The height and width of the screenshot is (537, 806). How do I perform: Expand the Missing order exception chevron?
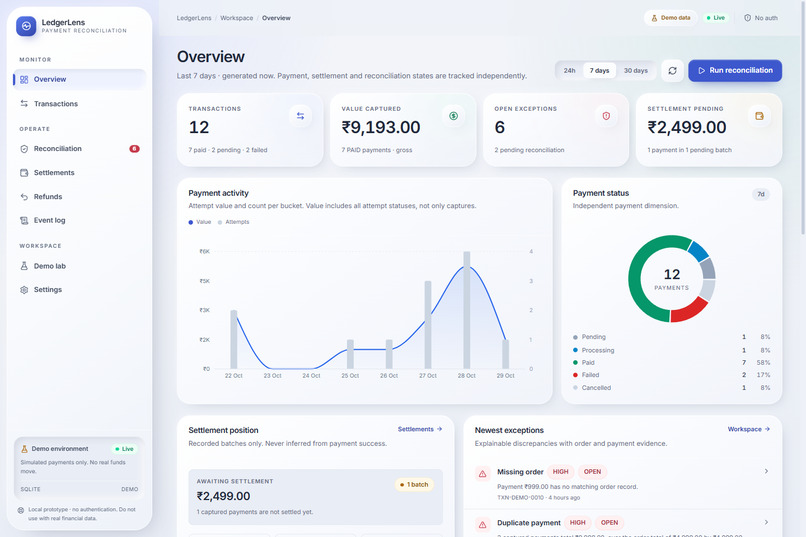click(x=766, y=471)
